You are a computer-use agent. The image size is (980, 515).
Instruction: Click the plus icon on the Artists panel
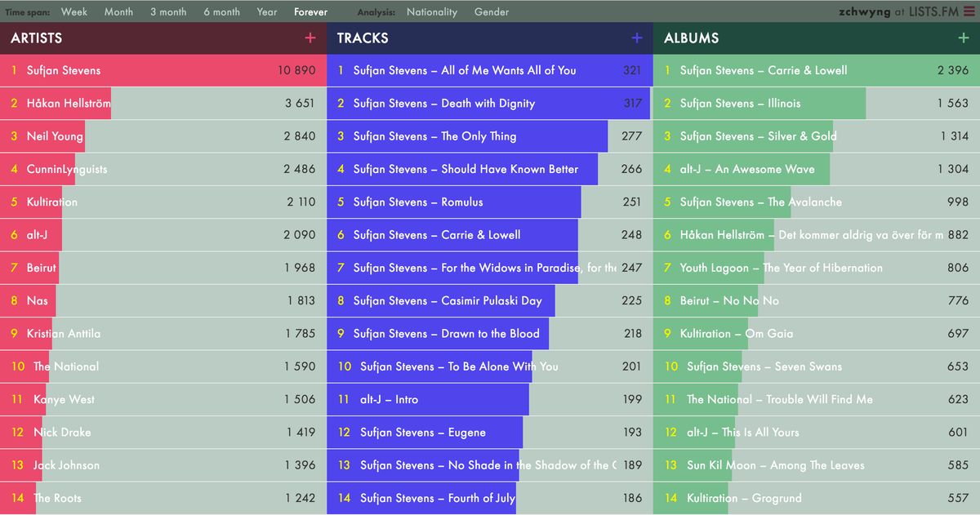310,38
